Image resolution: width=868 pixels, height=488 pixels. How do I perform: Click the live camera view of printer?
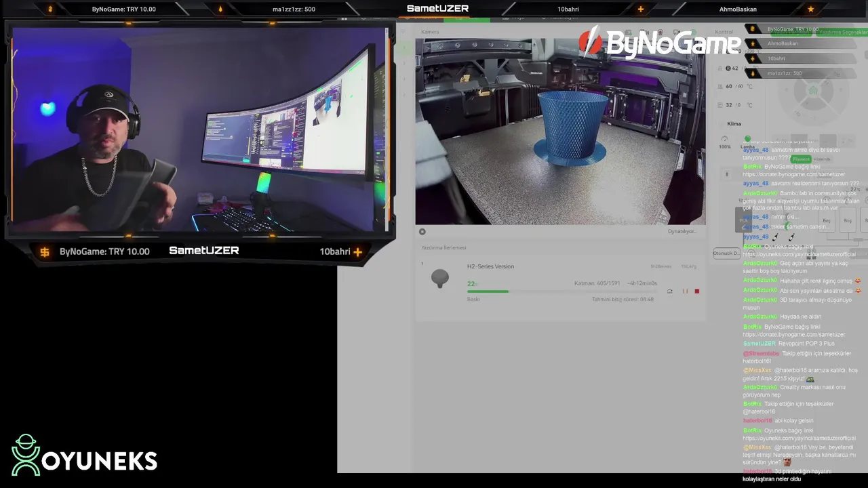[560, 131]
